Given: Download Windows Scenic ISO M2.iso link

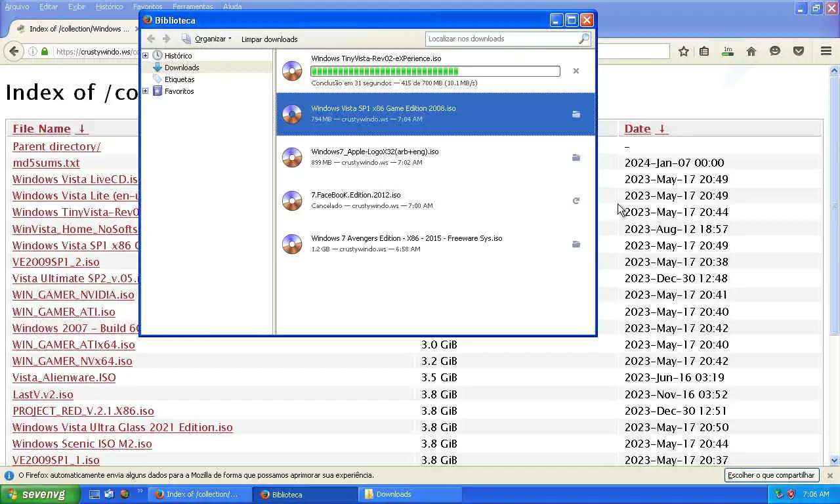Looking at the screenshot, I should pos(82,444).
